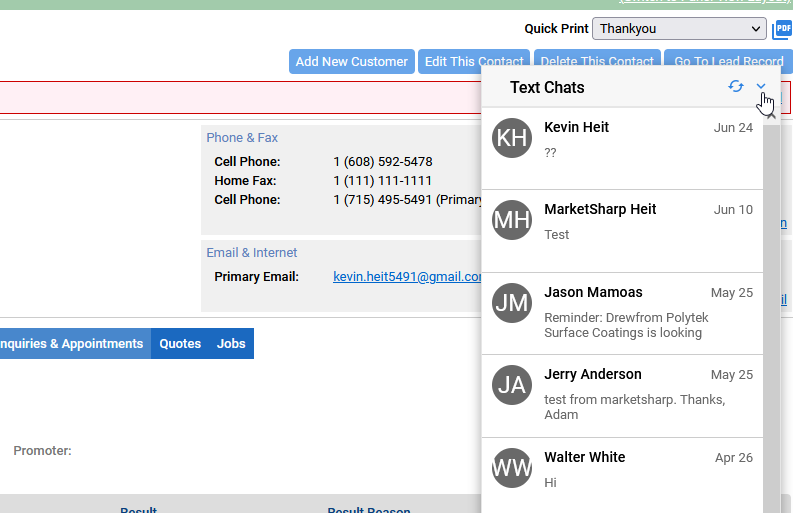Open Walter White's WW avatar
The image size is (793, 513).
(x=512, y=468)
